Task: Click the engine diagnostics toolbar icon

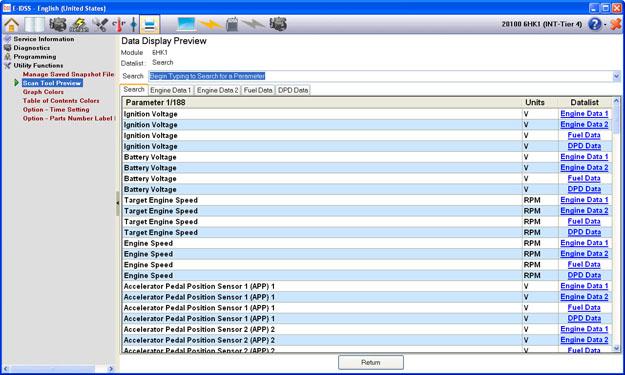Action: coord(58,25)
